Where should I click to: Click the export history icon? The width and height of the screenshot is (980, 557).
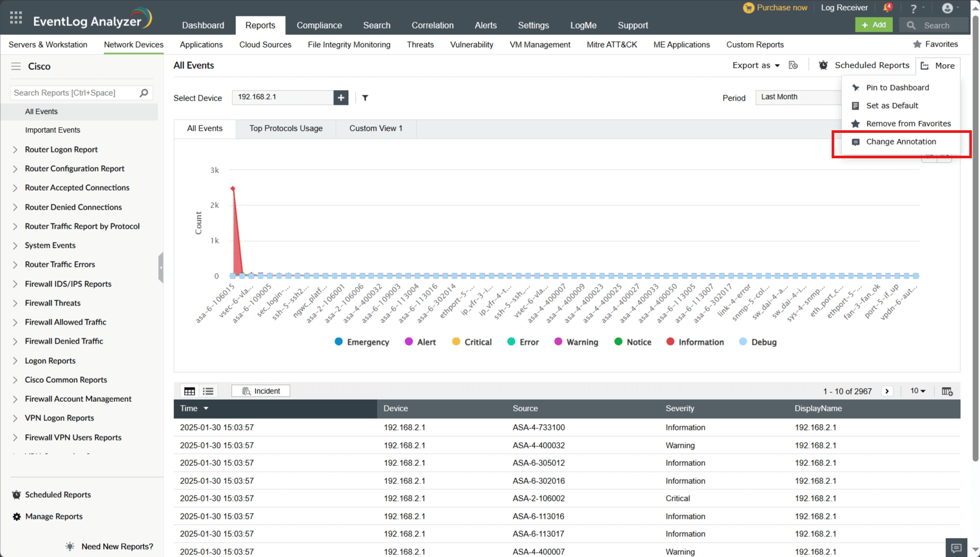click(x=793, y=65)
